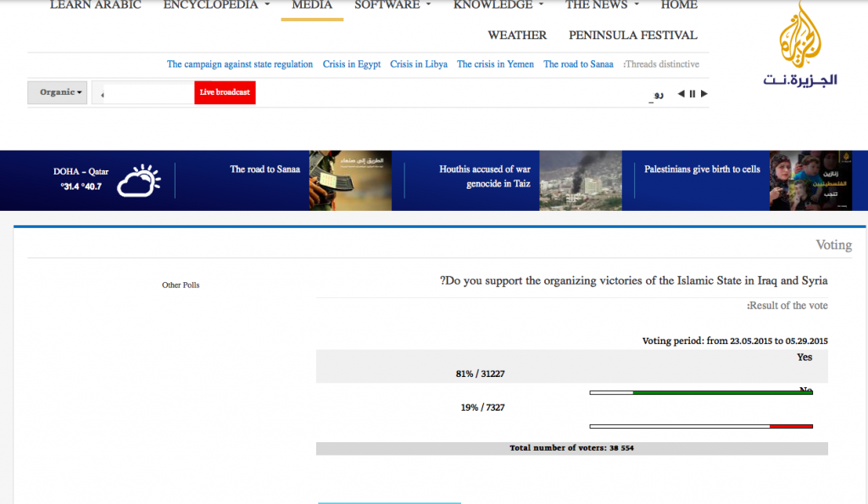Image resolution: width=868 pixels, height=504 pixels.
Task: Click the next ticker arrow
Action: (x=704, y=93)
